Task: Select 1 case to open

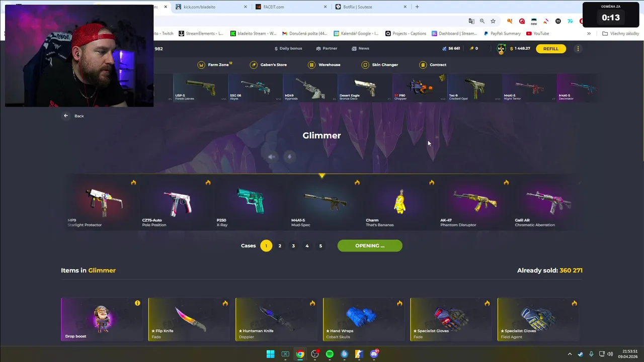Action: click(x=266, y=246)
